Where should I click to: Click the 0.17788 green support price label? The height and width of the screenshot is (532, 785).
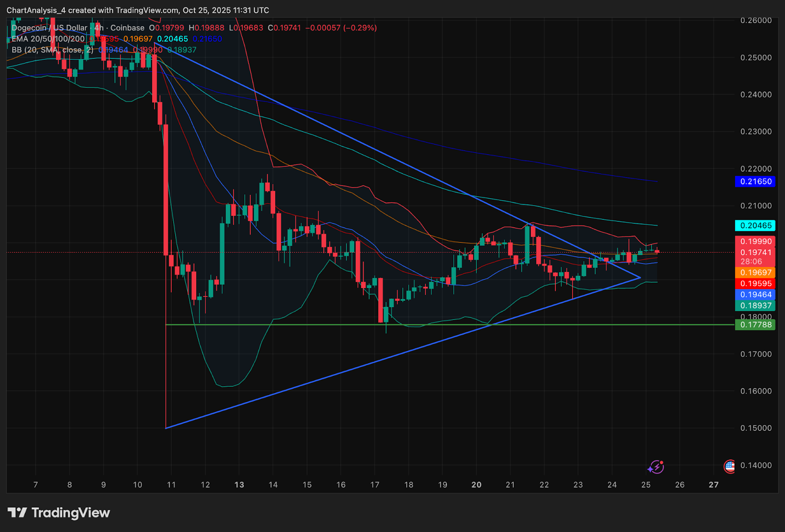tap(755, 324)
